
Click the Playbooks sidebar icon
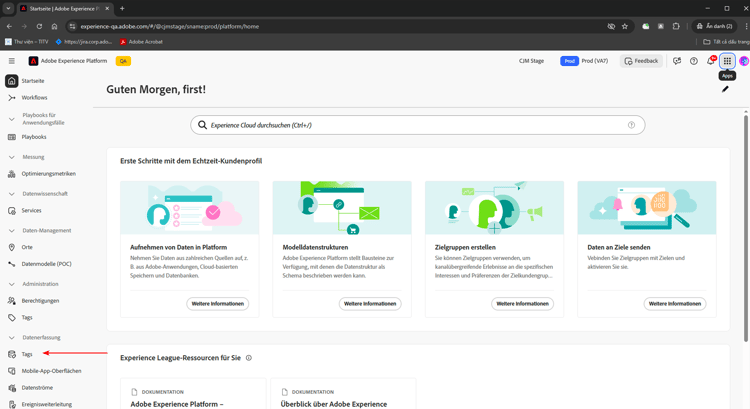pos(11,137)
